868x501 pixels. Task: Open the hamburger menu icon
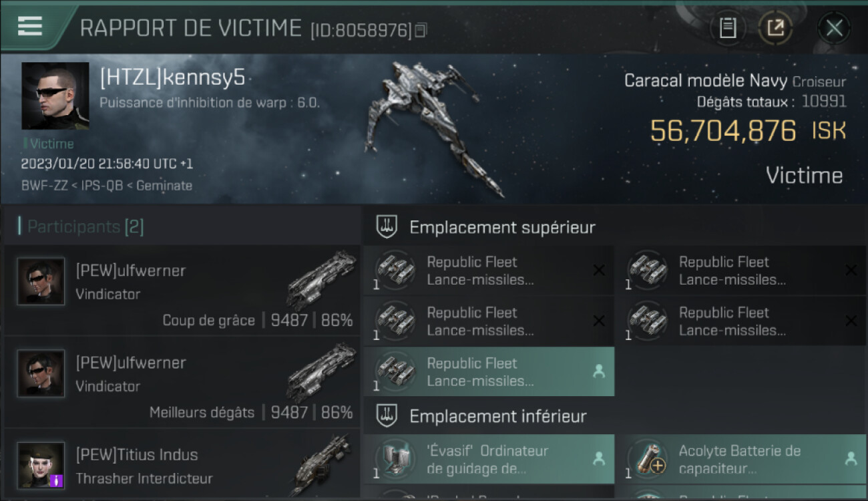(30, 25)
